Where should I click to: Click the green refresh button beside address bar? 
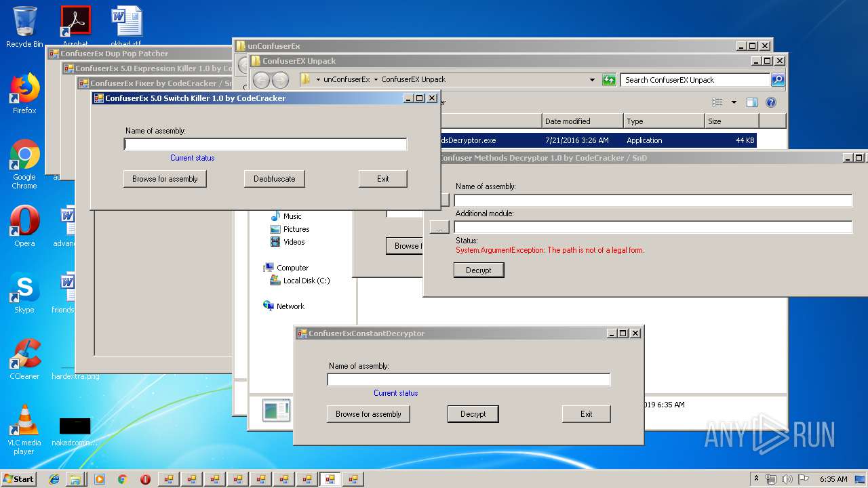click(609, 79)
